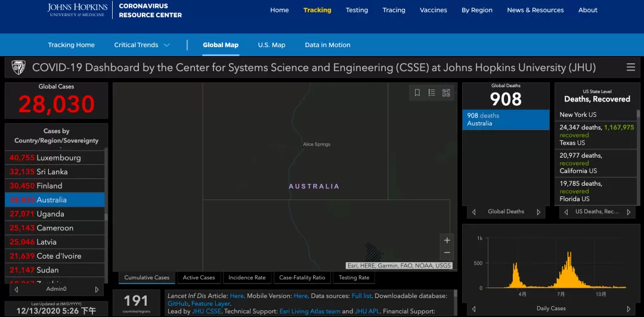
Task: Click the Texas US deaths row
Action: [x=596, y=136]
